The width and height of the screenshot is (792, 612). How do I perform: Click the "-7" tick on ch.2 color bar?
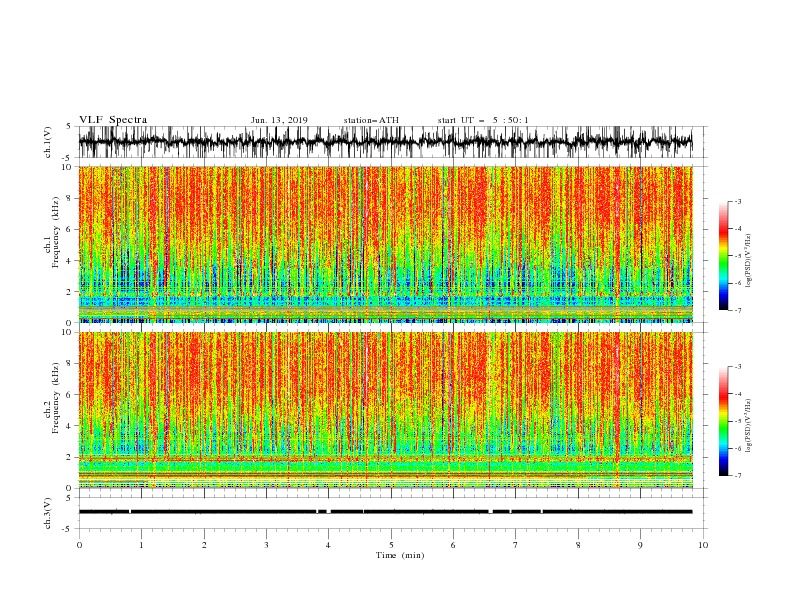(x=738, y=476)
